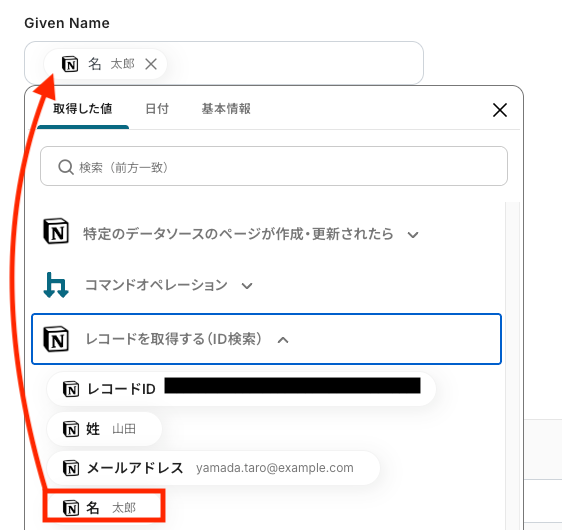The width and height of the screenshot is (562, 530).
Task: Click inside the Given Name input field
Action: [x=224, y=63]
